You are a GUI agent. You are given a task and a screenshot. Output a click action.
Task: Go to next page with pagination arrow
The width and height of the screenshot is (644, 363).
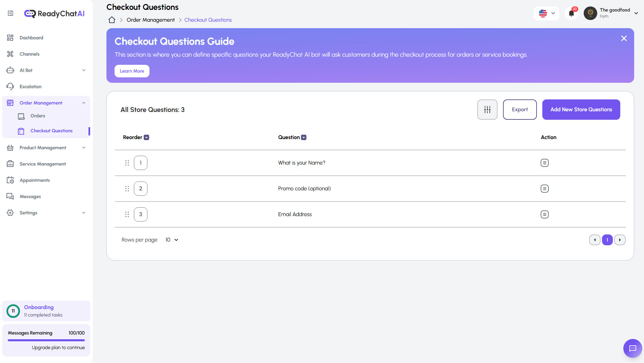coord(620,240)
